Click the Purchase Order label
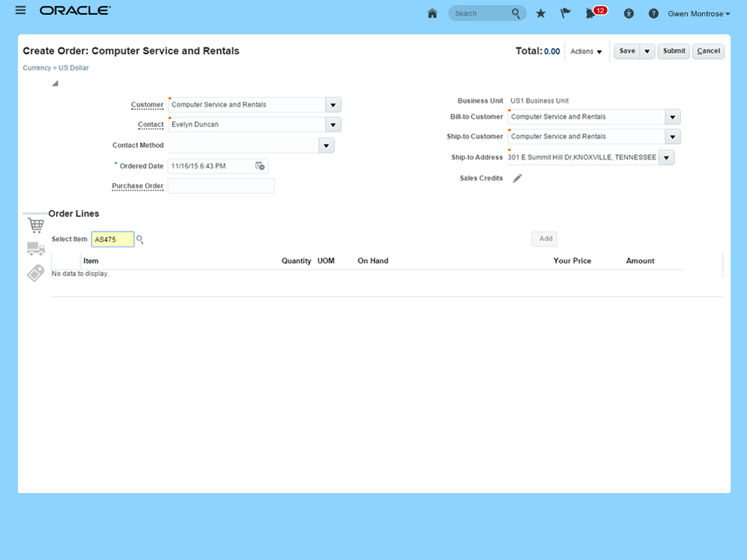This screenshot has width=747, height=560. tap(138, 186)
